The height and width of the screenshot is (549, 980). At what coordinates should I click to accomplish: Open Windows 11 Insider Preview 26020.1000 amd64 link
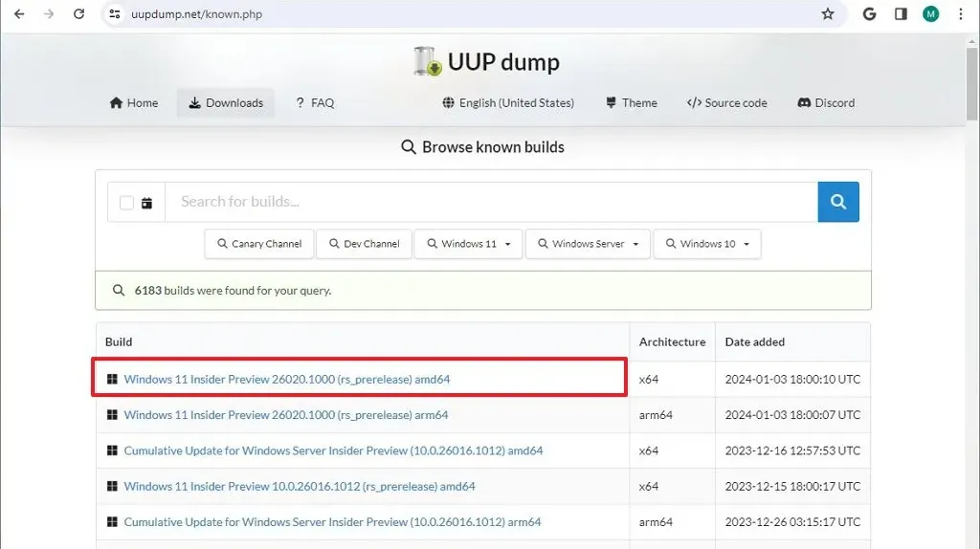point(287,379)
